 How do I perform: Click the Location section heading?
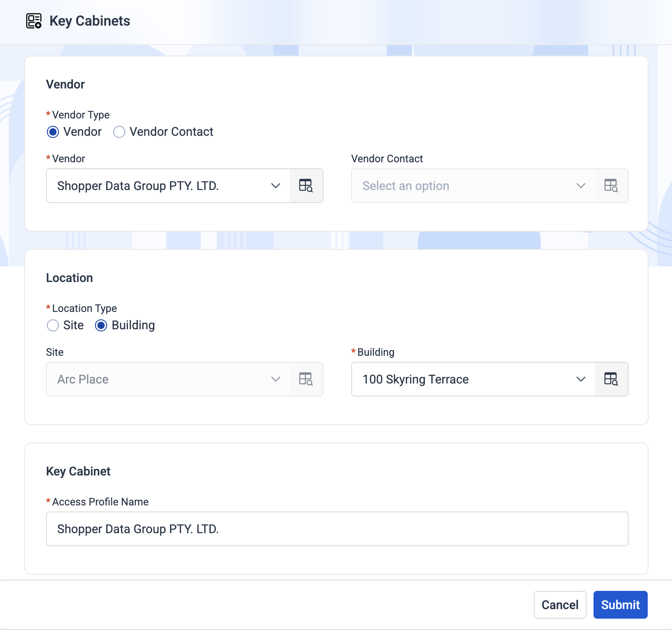point(69,278)
